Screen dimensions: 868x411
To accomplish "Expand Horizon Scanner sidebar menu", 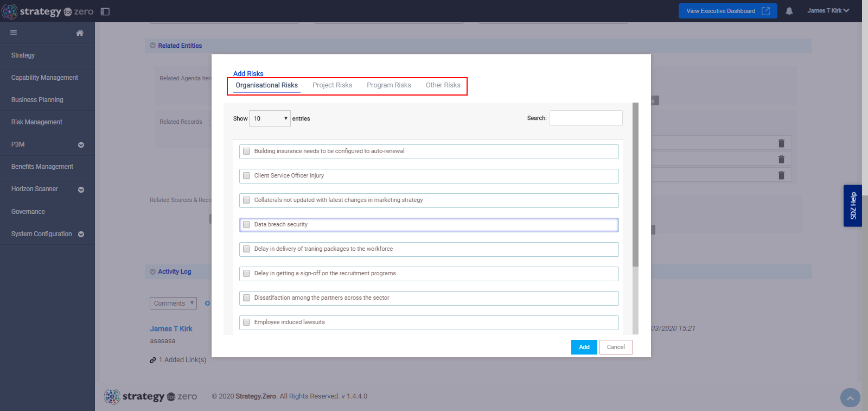I will point(81,189).
